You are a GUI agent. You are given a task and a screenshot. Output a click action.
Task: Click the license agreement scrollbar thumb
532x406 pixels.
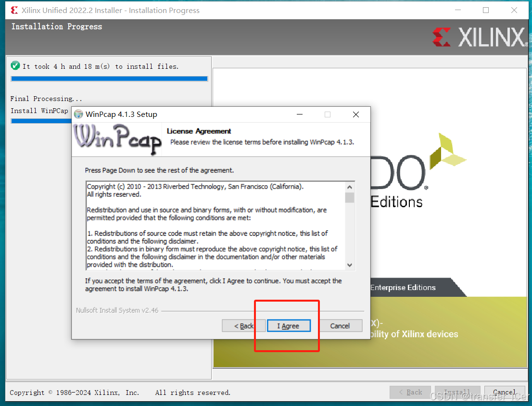(x=350, y=197)
